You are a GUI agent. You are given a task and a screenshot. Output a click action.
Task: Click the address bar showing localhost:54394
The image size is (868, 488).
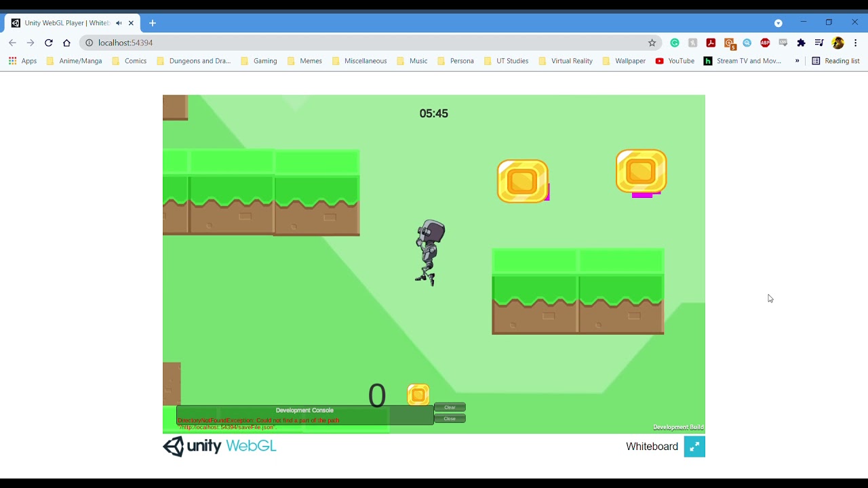pyautogui.click(x=372, y=43)
